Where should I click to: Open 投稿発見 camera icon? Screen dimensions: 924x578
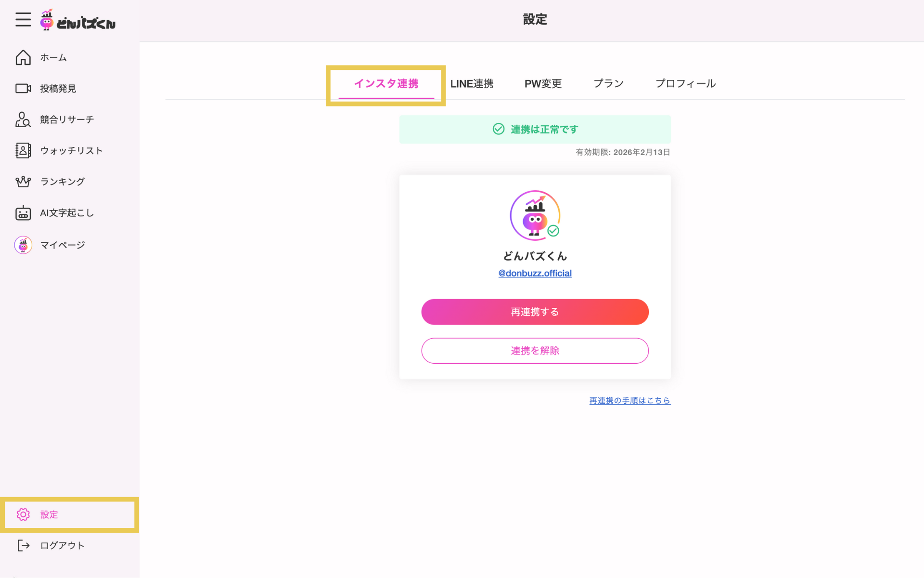point(23,89)
